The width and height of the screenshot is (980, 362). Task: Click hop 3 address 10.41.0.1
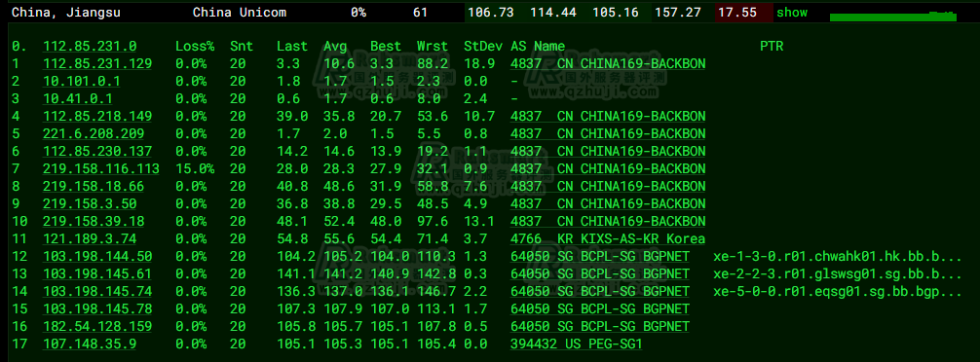pos(78,98)
